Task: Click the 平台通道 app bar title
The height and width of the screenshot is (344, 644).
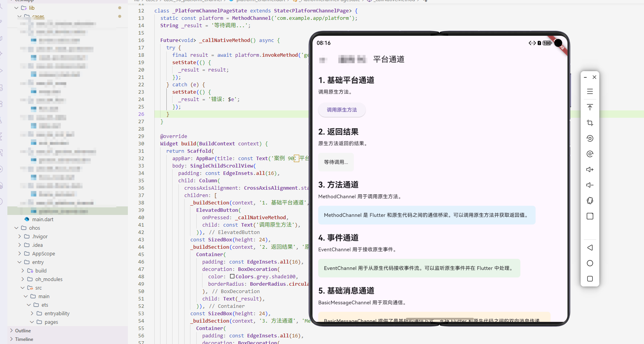Action: tap(389, 59)
